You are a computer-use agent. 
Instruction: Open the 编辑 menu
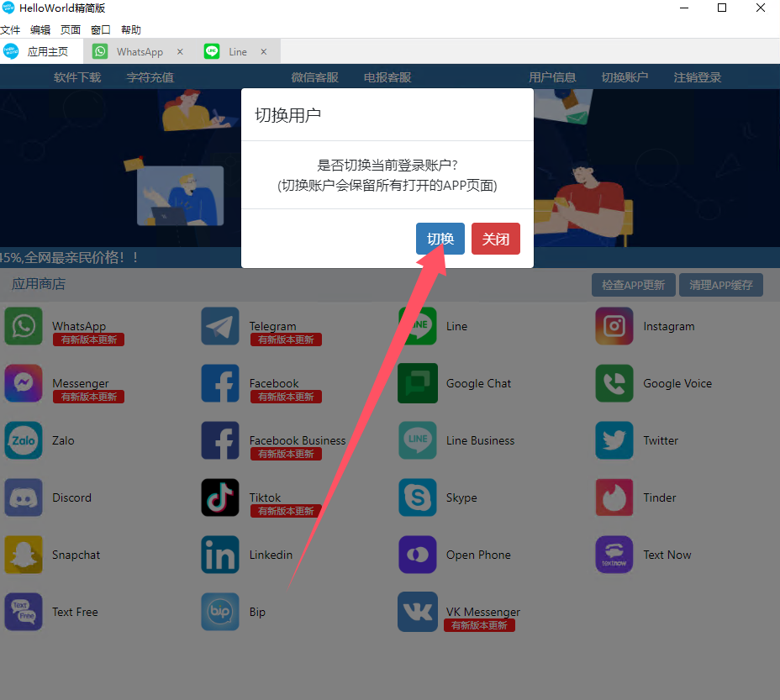pos(40,30)
